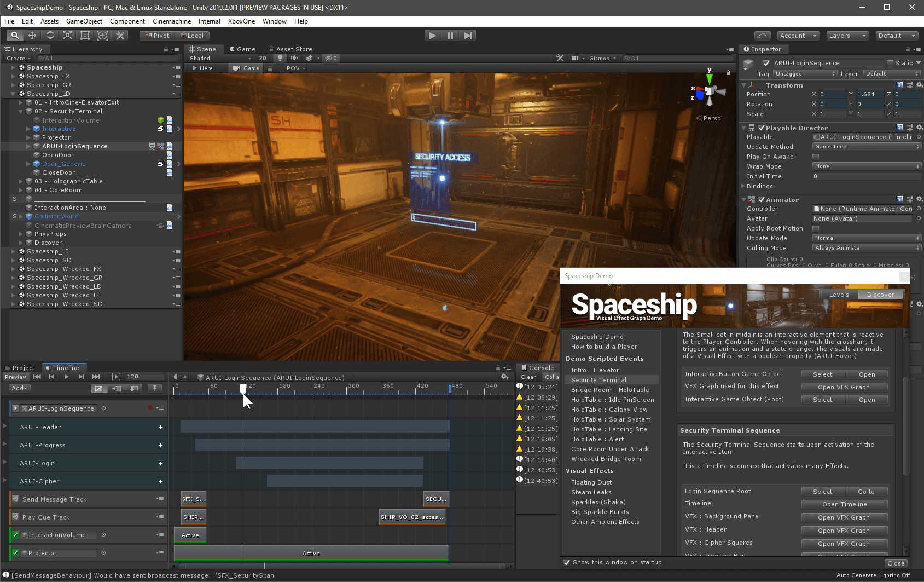Click Open Timeline button
This screenshot has width=924, height=582.
click(x=845, y=504)
